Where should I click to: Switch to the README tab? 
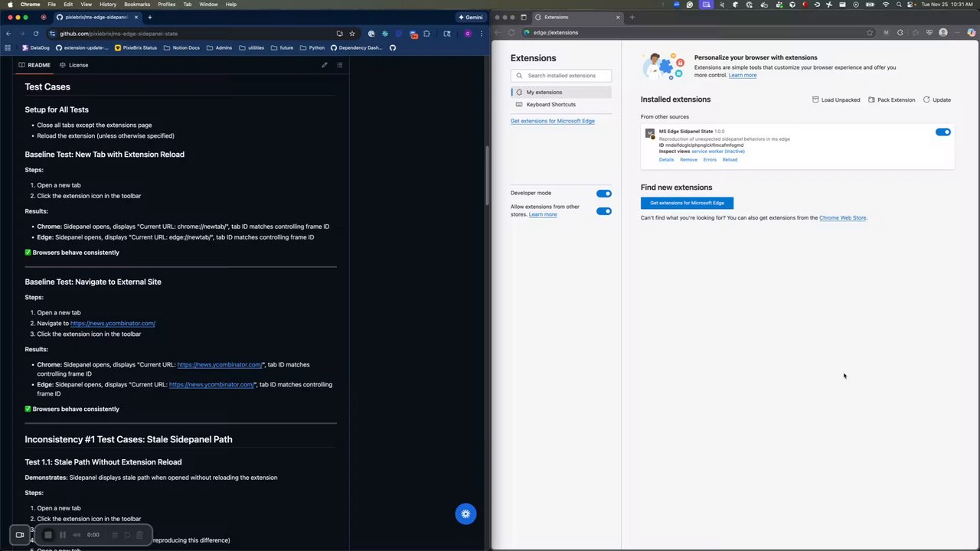click(34, 65)
